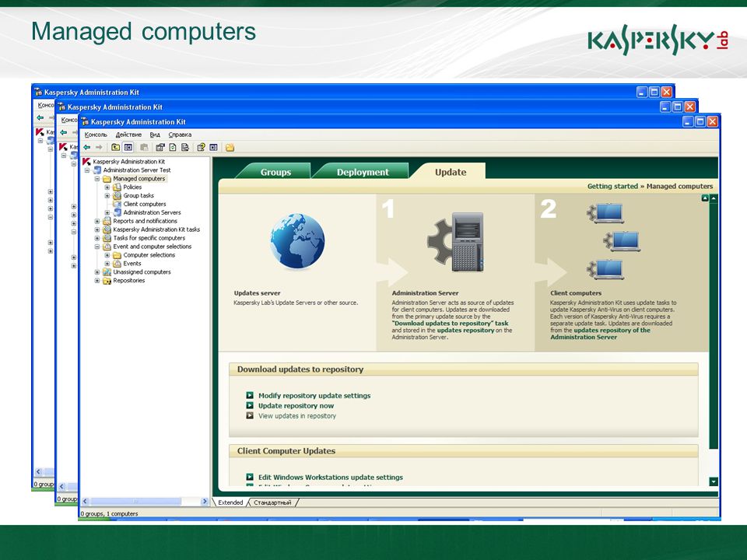This screenshot has width=747, height=560.
Task: Expand the Group tasks tree node
Action: (x=107, y=196)
